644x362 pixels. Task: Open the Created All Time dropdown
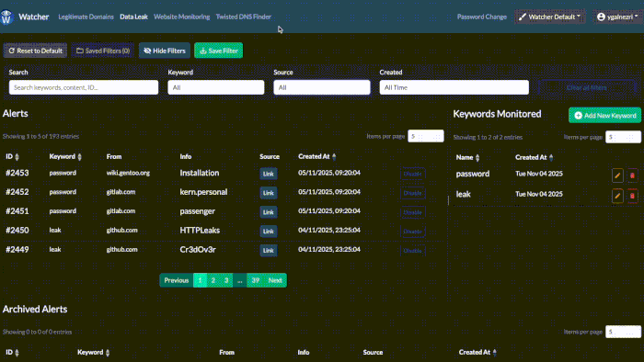coord(454,87)
